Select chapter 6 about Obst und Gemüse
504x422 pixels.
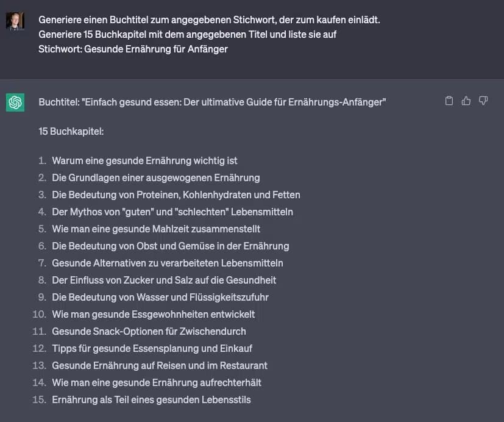point(170,246)
